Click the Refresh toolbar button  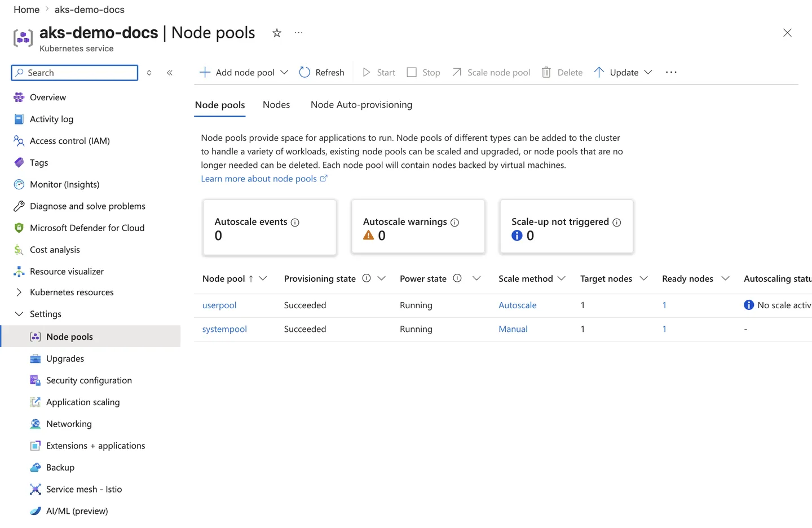(321, 72)
